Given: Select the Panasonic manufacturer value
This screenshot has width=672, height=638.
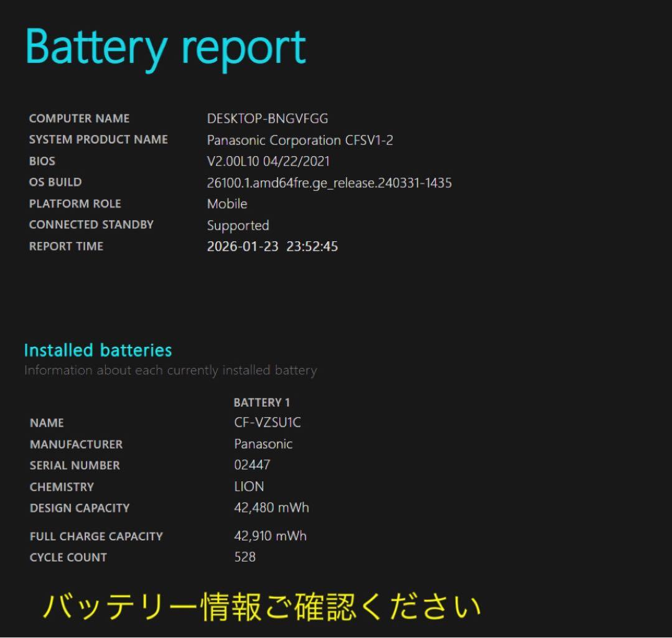Looking at the screenshot, I should pyautogui.click(x=264, y=444).
